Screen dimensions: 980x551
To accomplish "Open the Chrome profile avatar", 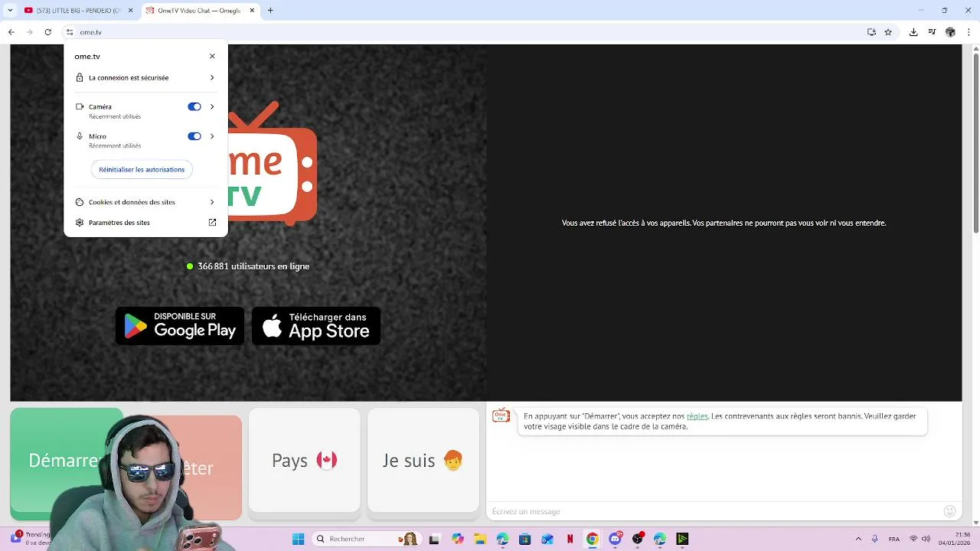I will (950, 32).
